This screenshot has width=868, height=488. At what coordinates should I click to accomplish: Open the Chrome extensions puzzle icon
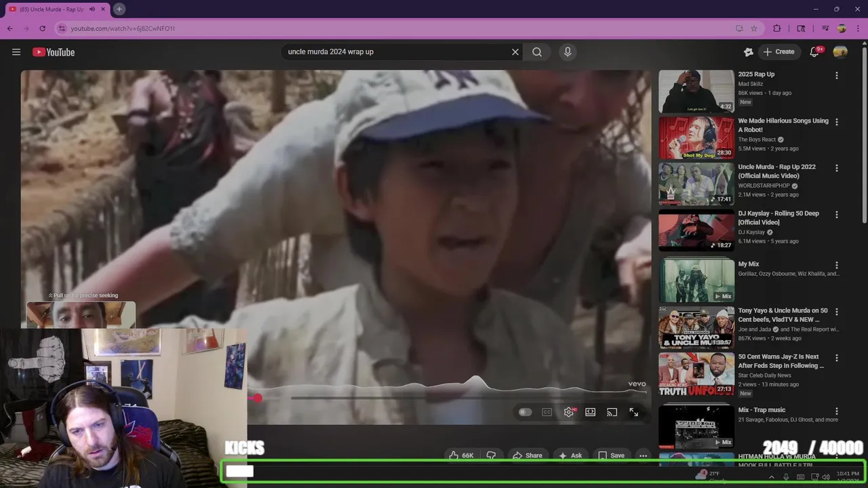coord(777,28)
